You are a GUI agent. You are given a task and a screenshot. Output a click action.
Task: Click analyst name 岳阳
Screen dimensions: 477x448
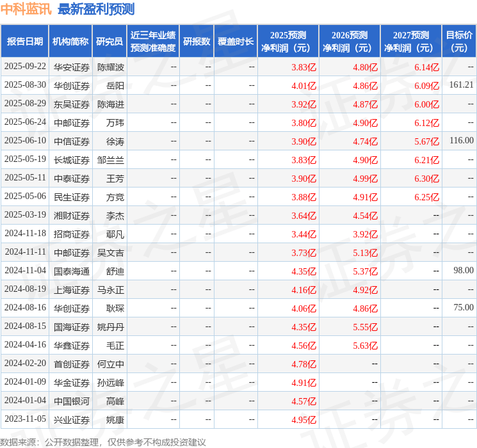115,85
